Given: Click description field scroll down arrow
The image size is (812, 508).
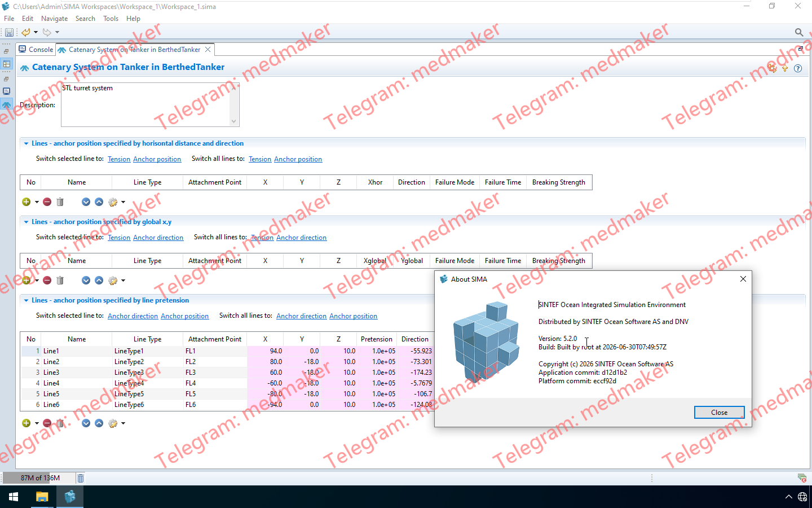Looking at the screenshot, I should (x=234, y=121).
